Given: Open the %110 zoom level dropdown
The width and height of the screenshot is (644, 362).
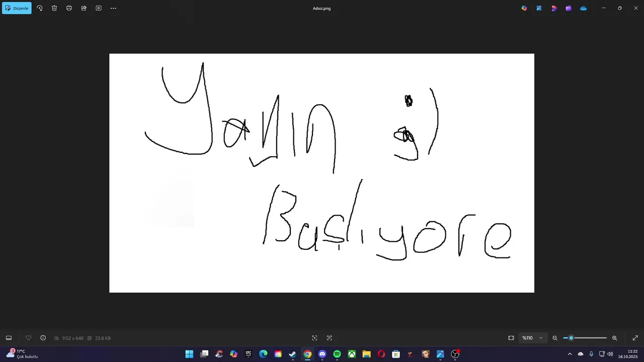Looking at the screenshot, I should pyautogui.click(x=532, y=338).
